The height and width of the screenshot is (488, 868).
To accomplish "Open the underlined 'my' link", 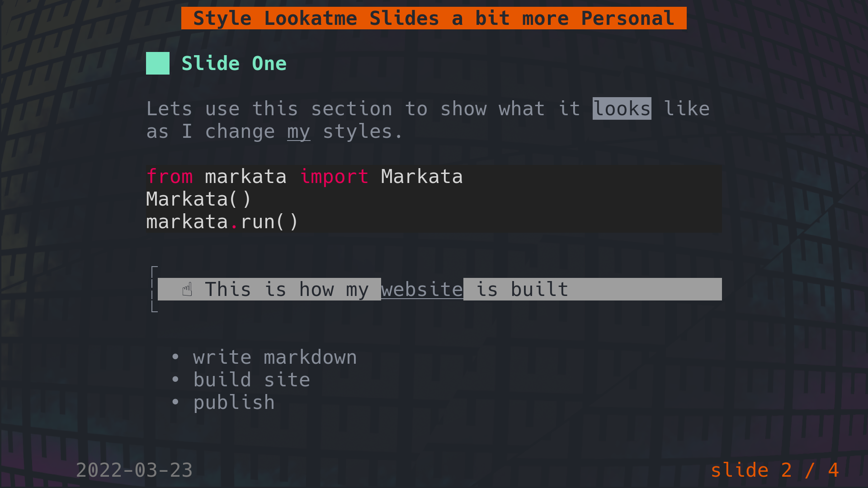I will click(298, 131).
